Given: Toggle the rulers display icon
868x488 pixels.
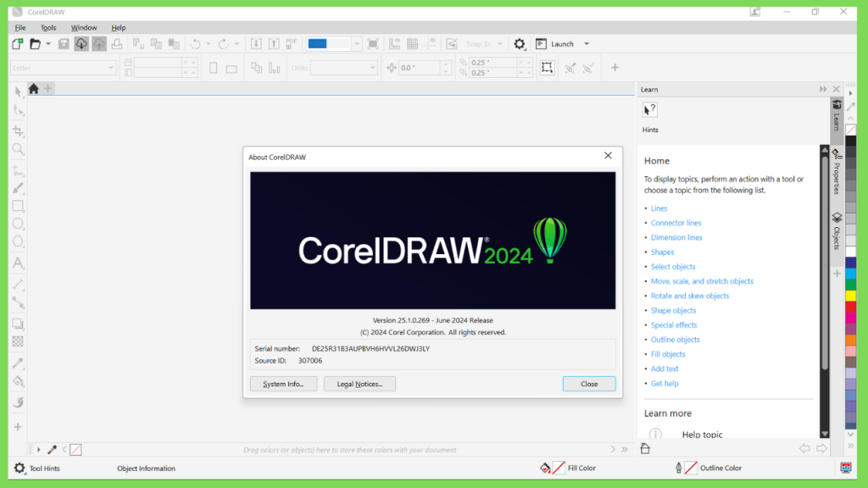Looking at the screenshot, I should click(x=395, y=44).
